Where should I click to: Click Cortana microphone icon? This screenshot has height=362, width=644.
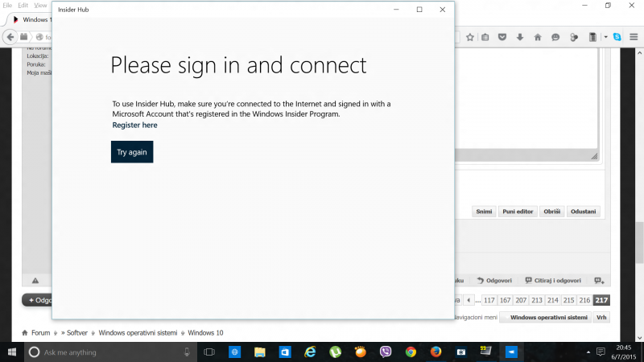[187, 352]
